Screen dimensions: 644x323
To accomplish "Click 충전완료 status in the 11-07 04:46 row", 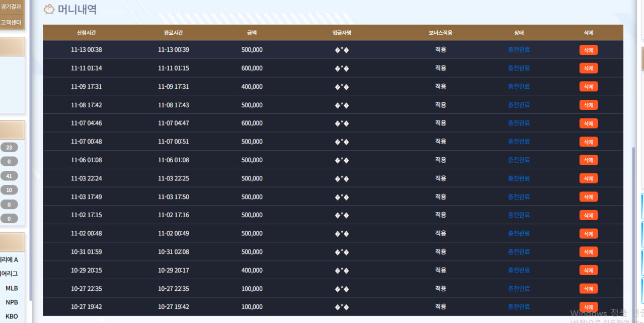I will pos(519,123).
